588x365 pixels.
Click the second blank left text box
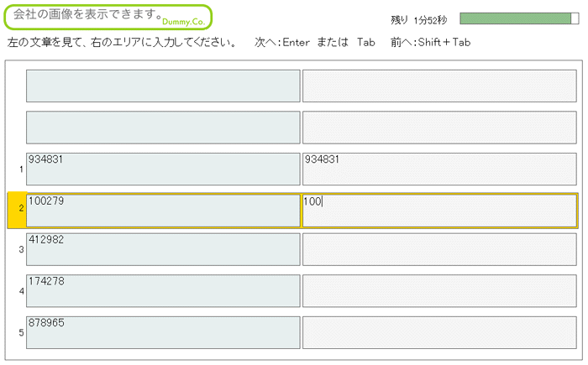click(163, 128)
